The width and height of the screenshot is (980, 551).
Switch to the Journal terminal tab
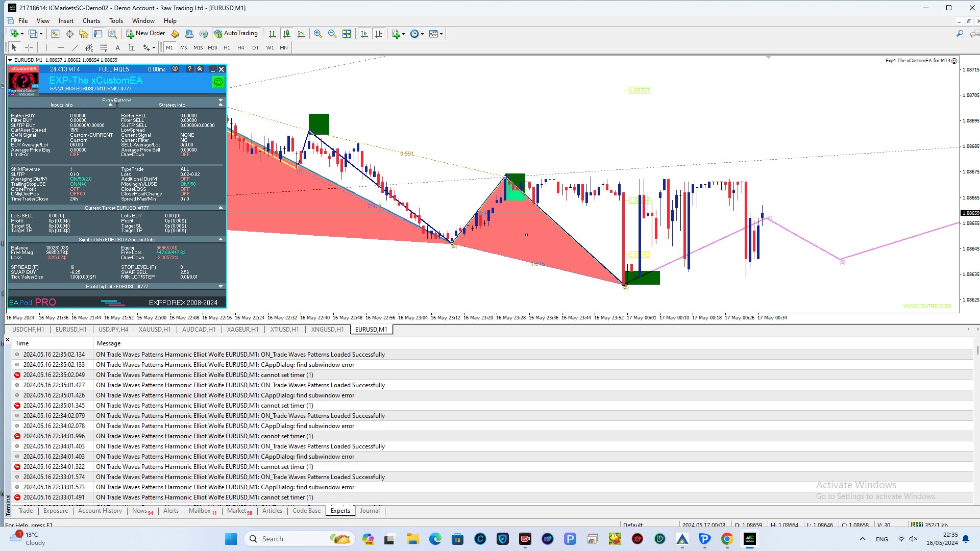click(x=370, y=511)
